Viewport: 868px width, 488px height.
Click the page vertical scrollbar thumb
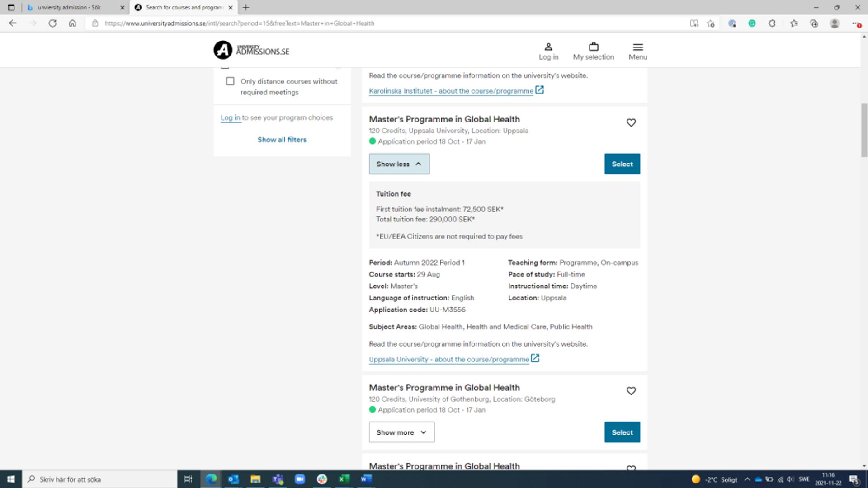pyautogui.click(x=864, y=130)
